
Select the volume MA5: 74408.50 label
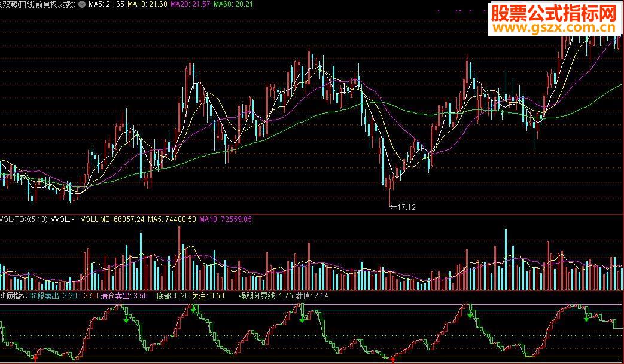[x=172, y=219]
